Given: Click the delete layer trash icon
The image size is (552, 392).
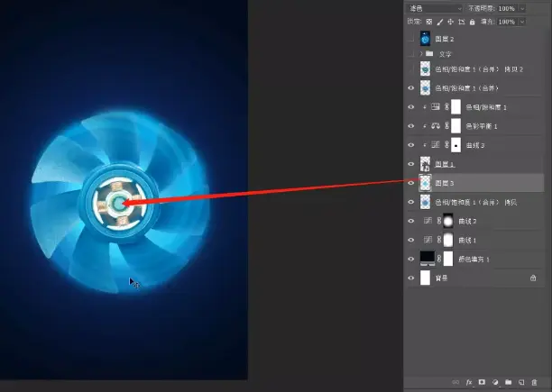Looking at the screenshot, I should [534, 382].
